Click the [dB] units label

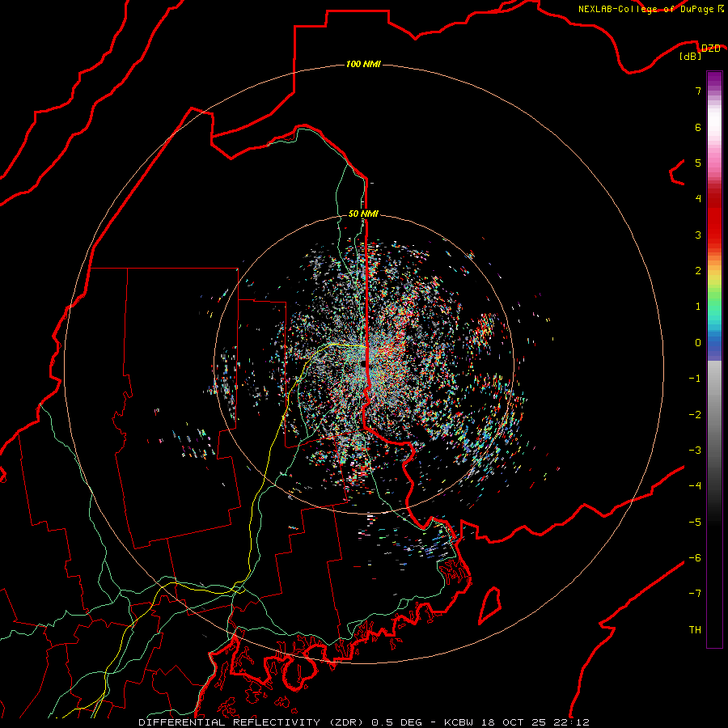click(x=691, y=56)
